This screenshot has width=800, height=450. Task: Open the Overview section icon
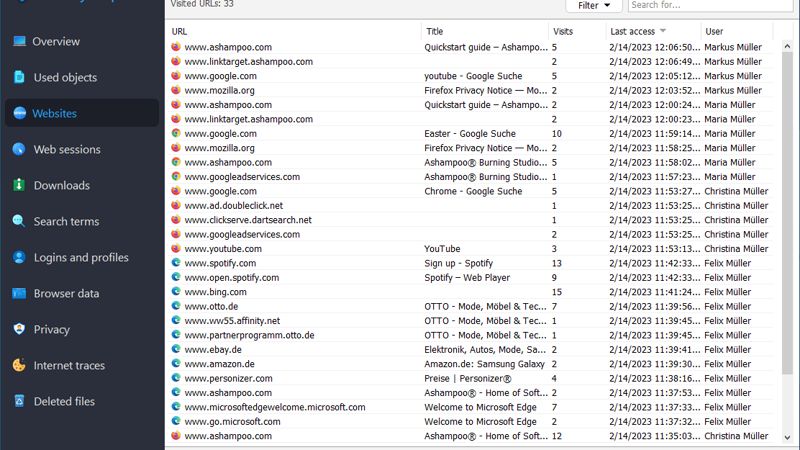tap(19, 41)
